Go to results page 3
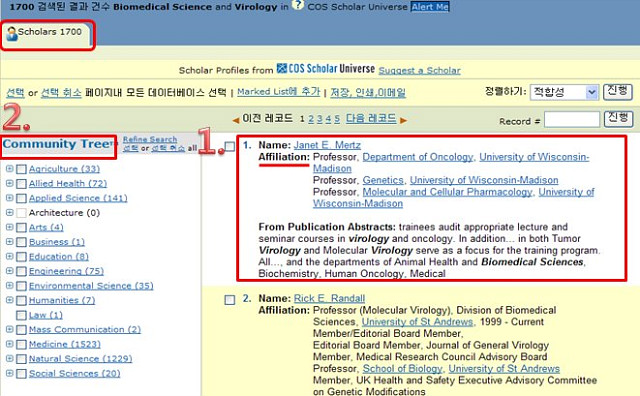 click(320, 119)
